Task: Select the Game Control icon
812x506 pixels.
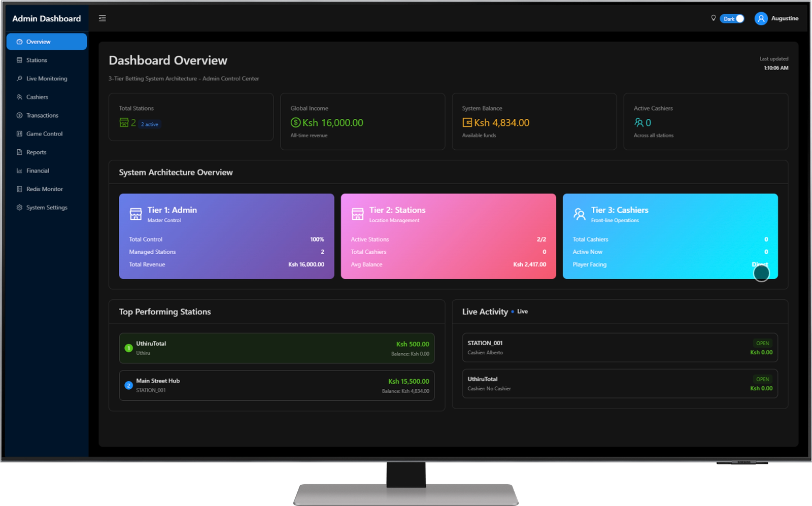Action: pos(19,133)
